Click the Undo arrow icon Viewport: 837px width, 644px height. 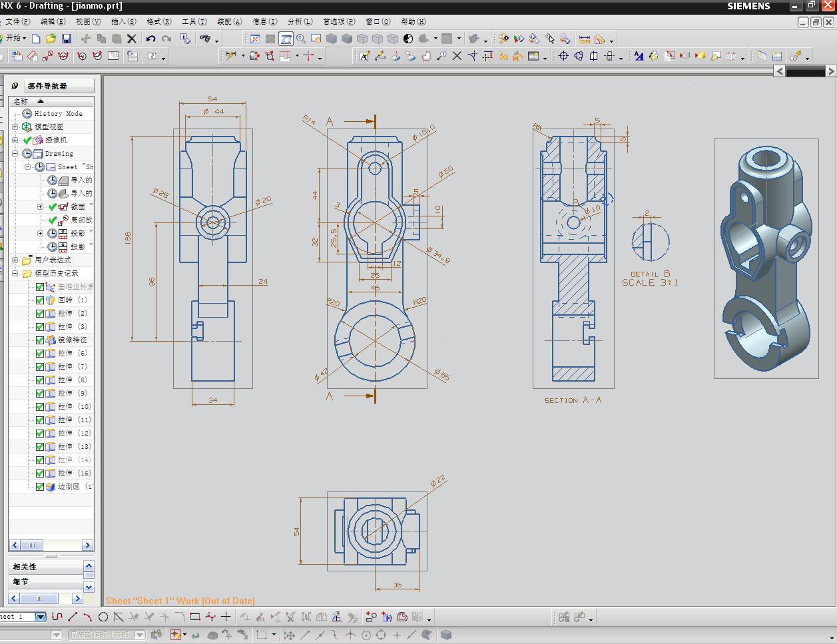[151, 39]
